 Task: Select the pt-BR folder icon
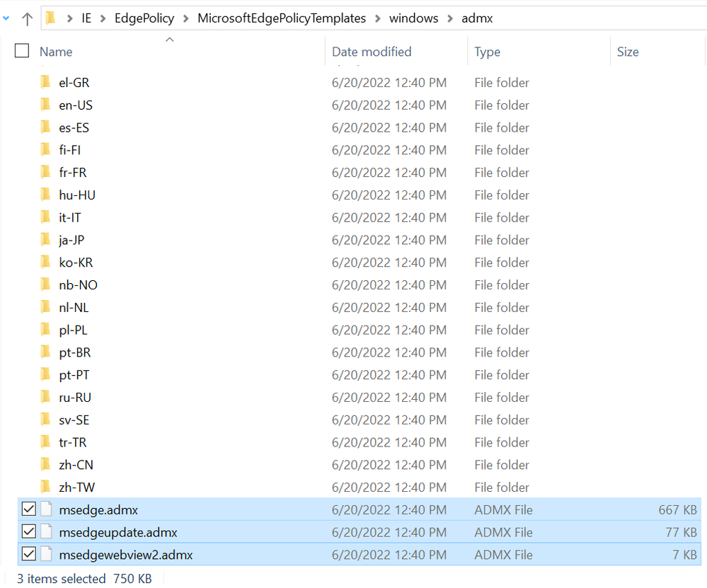45,352
